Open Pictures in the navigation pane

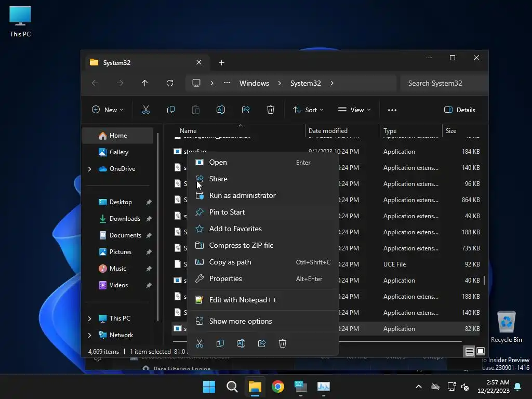click(118, 252)
